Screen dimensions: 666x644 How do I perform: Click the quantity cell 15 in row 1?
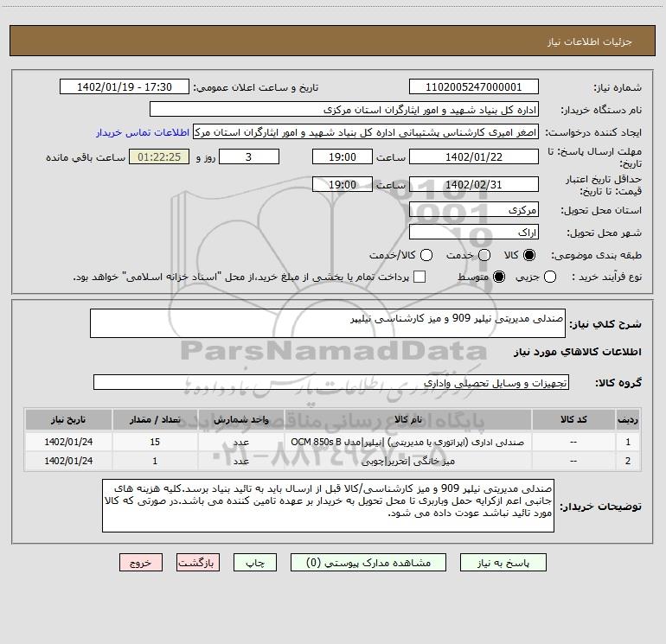pyautogui.click(x=155, y=442)
